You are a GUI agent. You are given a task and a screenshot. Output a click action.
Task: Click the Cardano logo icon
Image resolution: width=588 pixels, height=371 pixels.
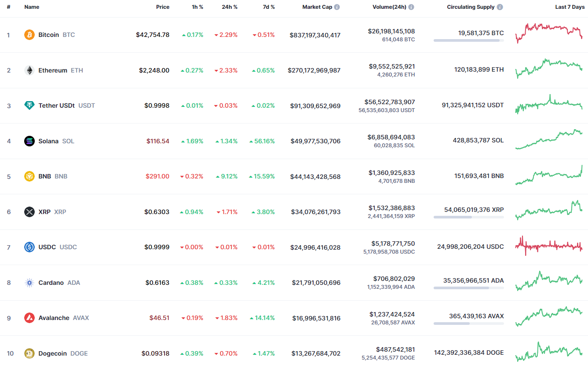pos(29,283)
